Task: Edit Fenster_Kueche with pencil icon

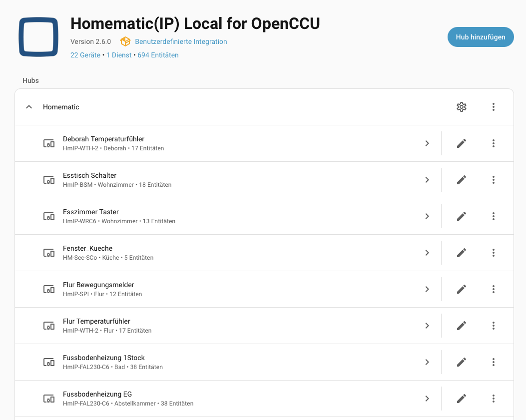Action: [x=462, y=253]
